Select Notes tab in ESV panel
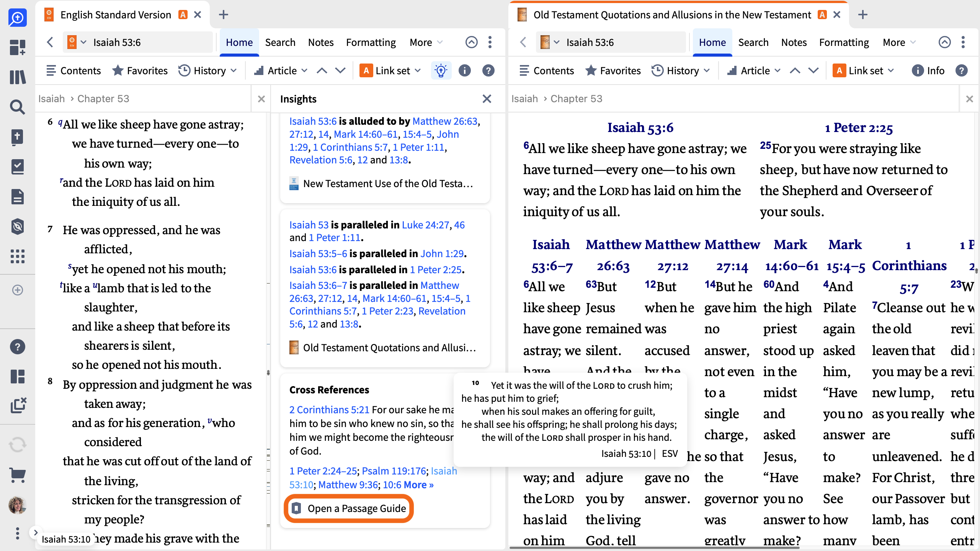Image resolution: width=980 pixels, height=551 pixels. [321, 42]
